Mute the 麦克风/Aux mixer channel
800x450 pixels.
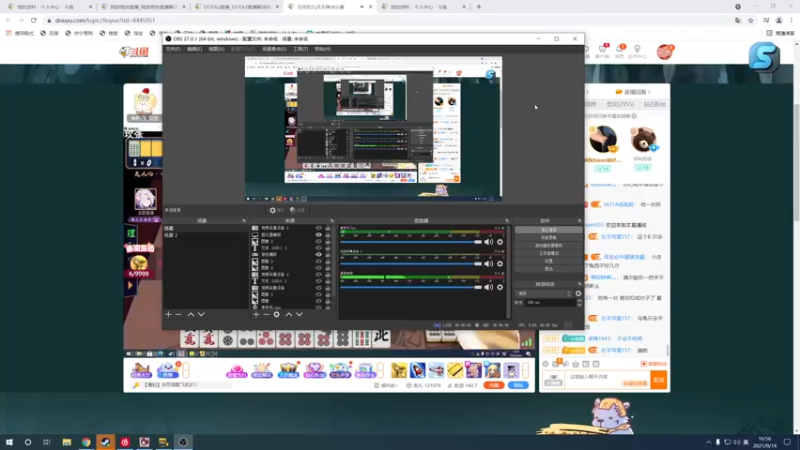tap(489, 242)
